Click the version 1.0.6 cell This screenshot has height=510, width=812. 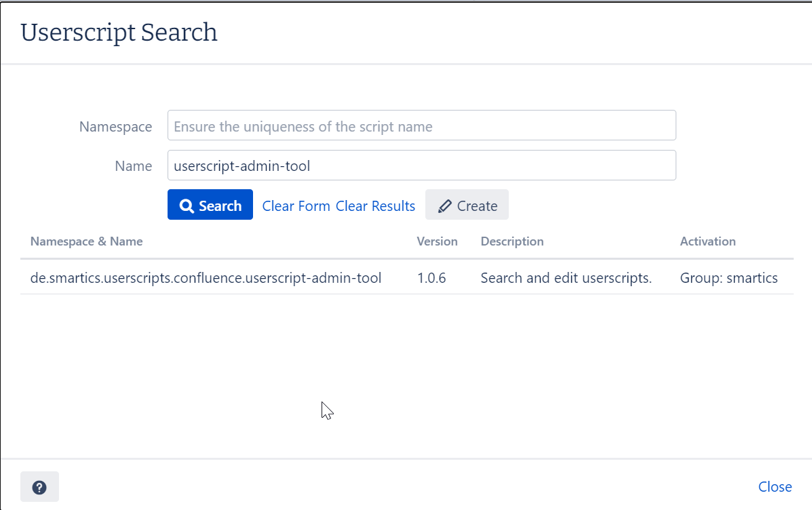(x=431, y=277)
